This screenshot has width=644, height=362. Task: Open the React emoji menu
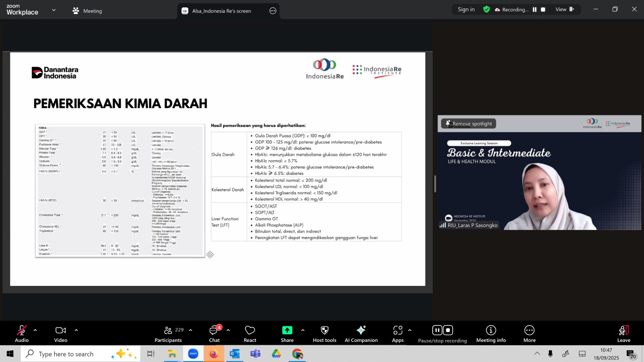coord(250,334)
